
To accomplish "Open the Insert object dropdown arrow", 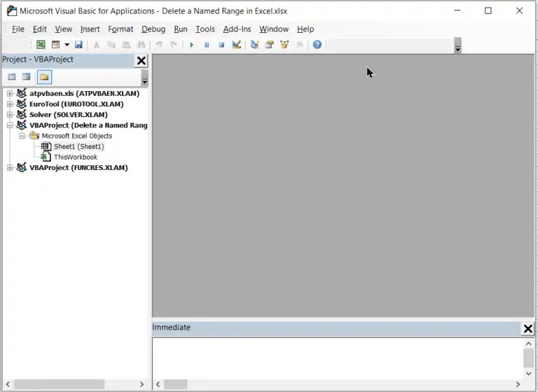I will coord(67,45).
